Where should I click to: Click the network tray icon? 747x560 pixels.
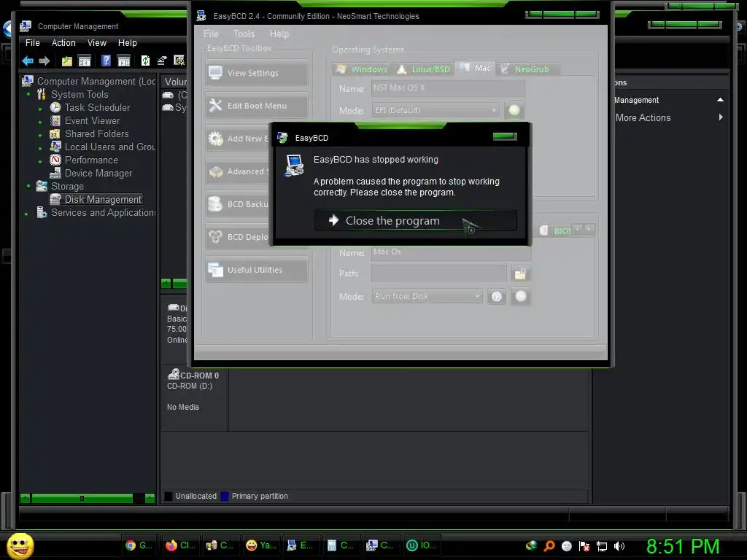[x=602, y=546]
